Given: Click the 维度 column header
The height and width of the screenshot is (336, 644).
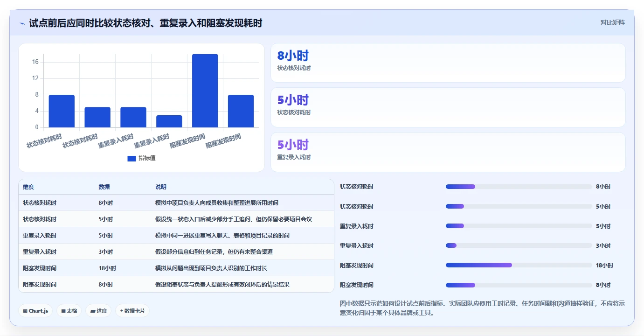Looking at the screenshot, I should click(x=28, y=187).
